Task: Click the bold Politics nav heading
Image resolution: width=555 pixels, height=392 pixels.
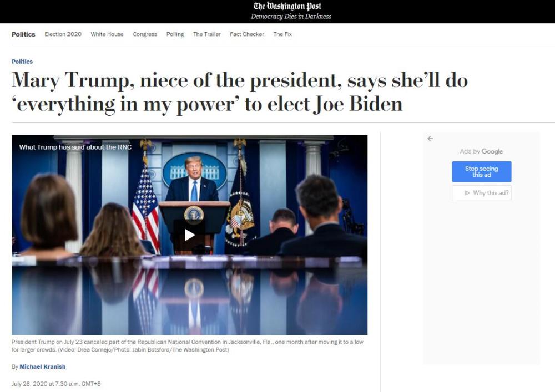Action: (23, 34)
